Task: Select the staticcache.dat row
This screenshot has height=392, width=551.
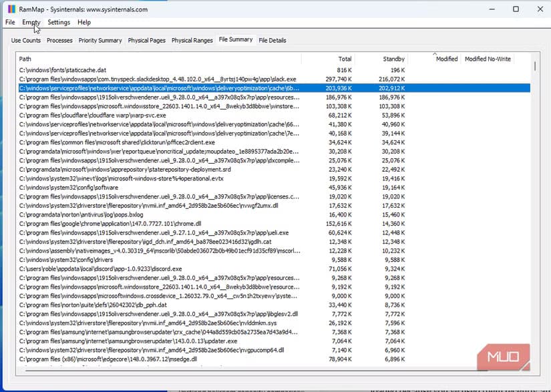Action: (x=274, y=70)
